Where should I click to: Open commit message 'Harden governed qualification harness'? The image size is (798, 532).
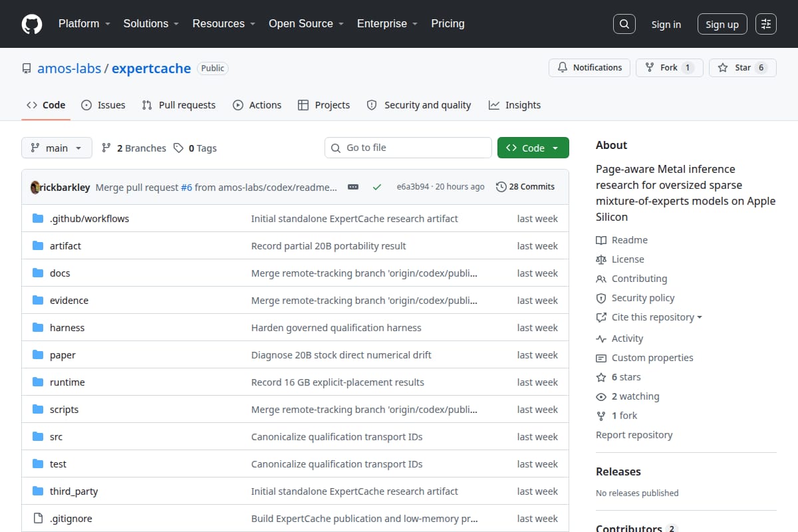pyautogui.click(x=336, y=327)
